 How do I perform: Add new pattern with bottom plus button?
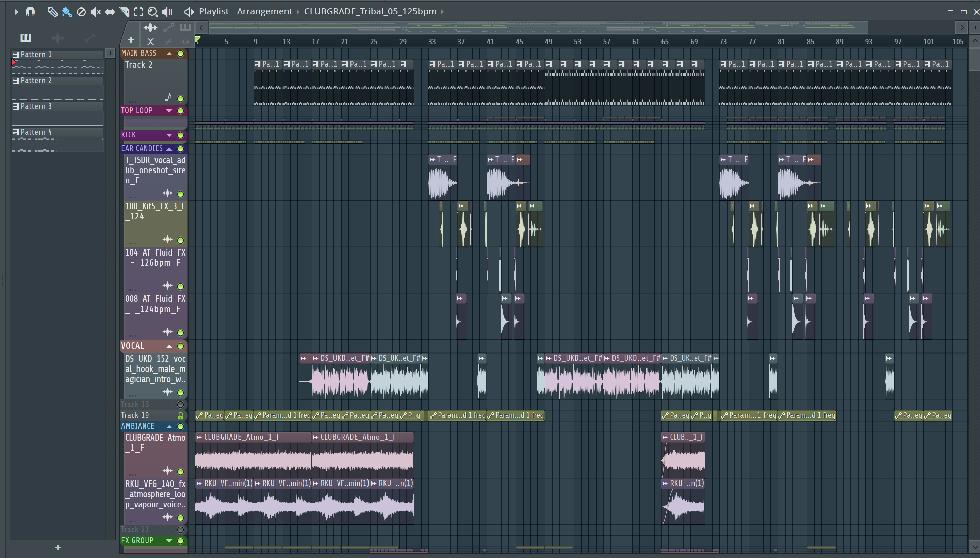pyautogui.click(x=58, y=547)
